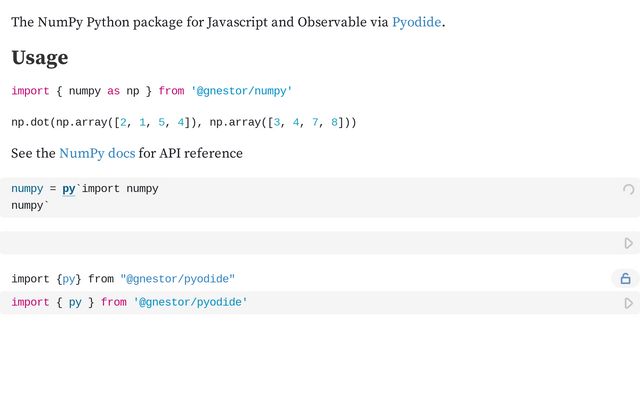The image size is (640, 400).
Task: Place cursor in the numpy = py cell editor
Action: 310,197
